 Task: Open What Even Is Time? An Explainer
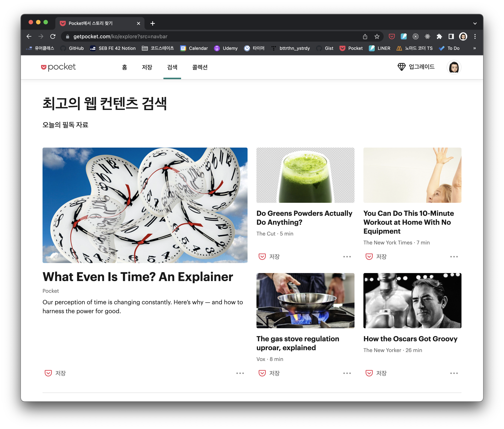(138, 277)
